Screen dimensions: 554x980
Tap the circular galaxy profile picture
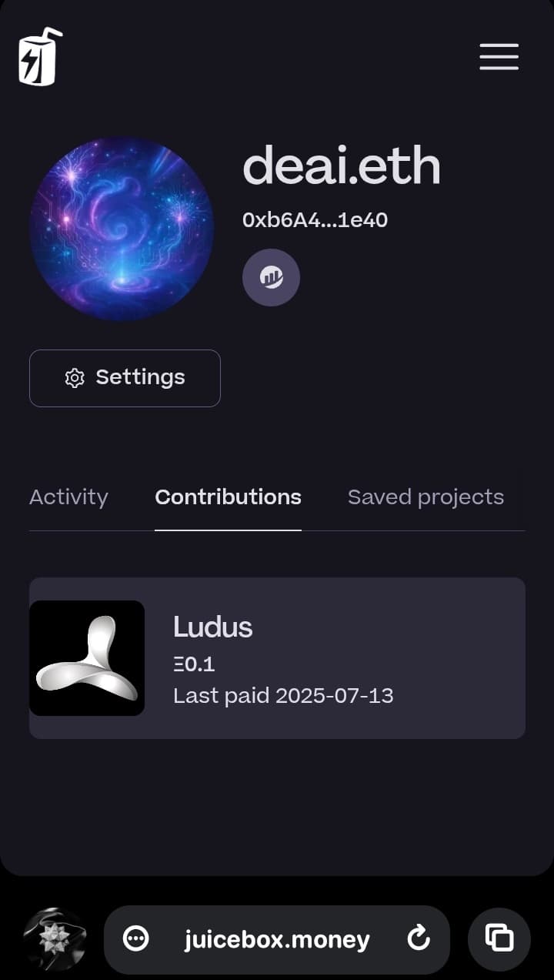(x=122, y=229)
